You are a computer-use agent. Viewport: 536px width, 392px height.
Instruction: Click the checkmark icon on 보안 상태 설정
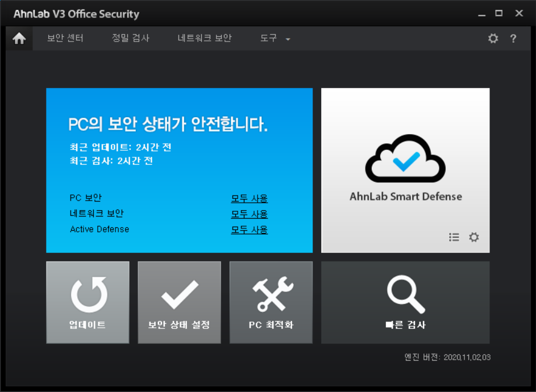coord(179,293)
